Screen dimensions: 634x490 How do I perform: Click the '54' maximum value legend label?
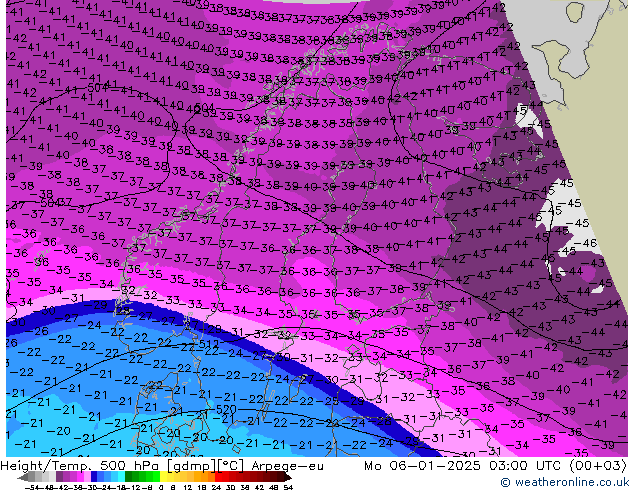coord(287,487)
